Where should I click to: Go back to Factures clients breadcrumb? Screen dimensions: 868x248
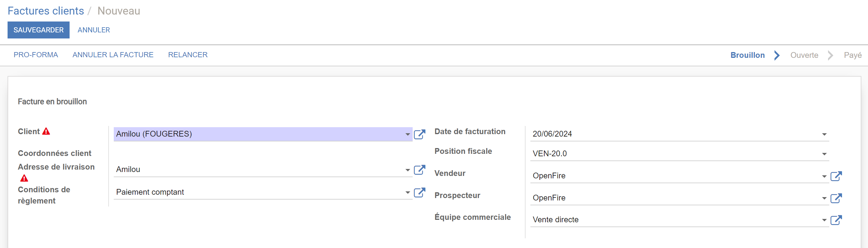pyautogui.click(x=46, y=11)
